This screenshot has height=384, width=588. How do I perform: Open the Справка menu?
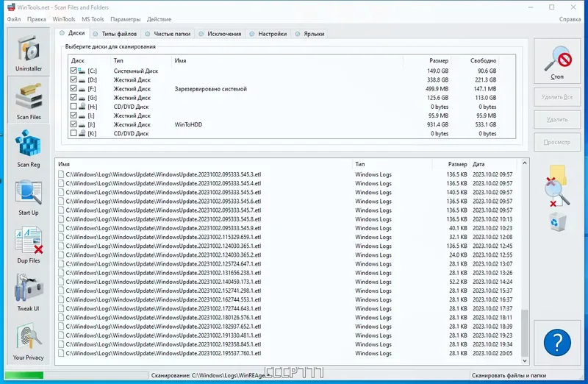[570, 19]
